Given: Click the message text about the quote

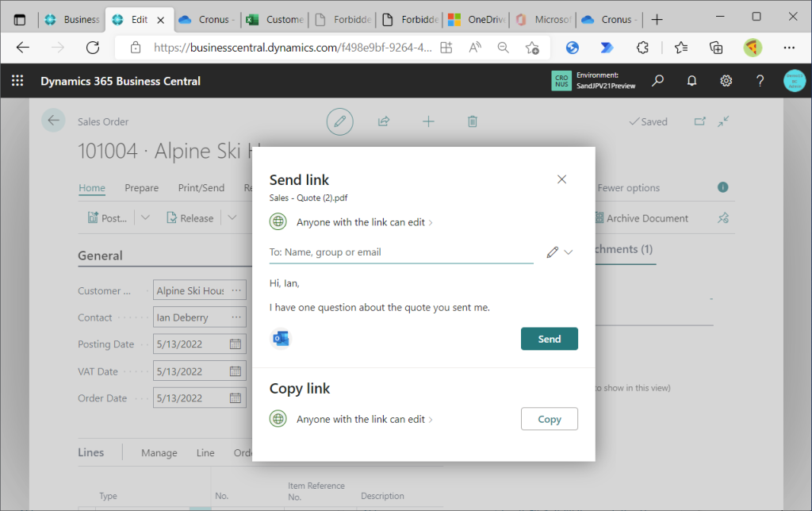Looking at the screenshot, I should [x=380, y=307].
